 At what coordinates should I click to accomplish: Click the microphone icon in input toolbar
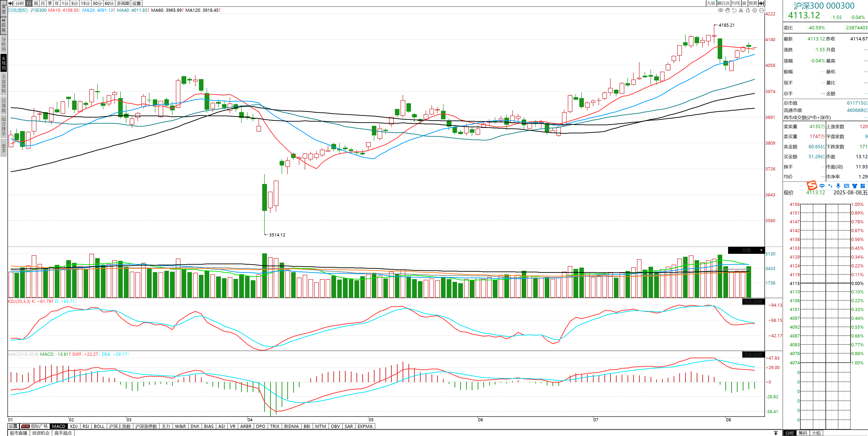(x=838, y=186)
